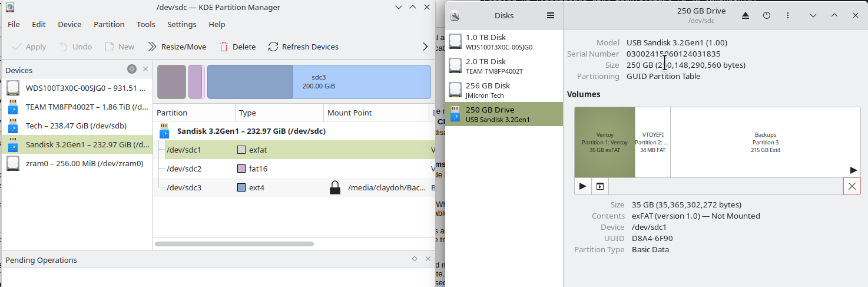Click the Disks app icon in header
This screenshot has height=287, width=868.
pos(455,16)
